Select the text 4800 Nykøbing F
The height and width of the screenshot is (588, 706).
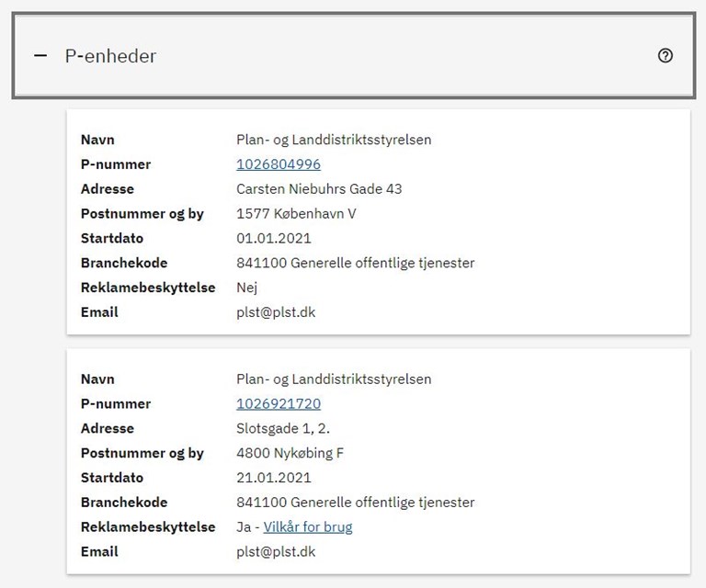290,453
